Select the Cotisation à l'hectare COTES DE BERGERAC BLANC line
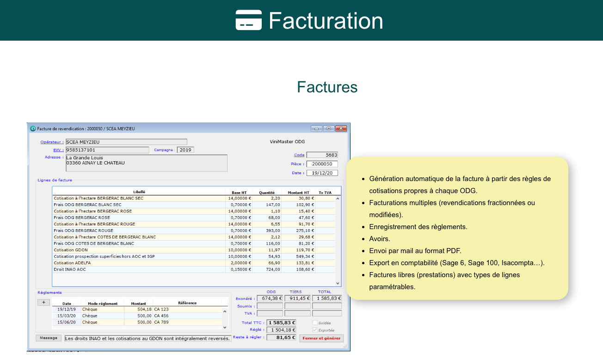 [x=194, y=237]
